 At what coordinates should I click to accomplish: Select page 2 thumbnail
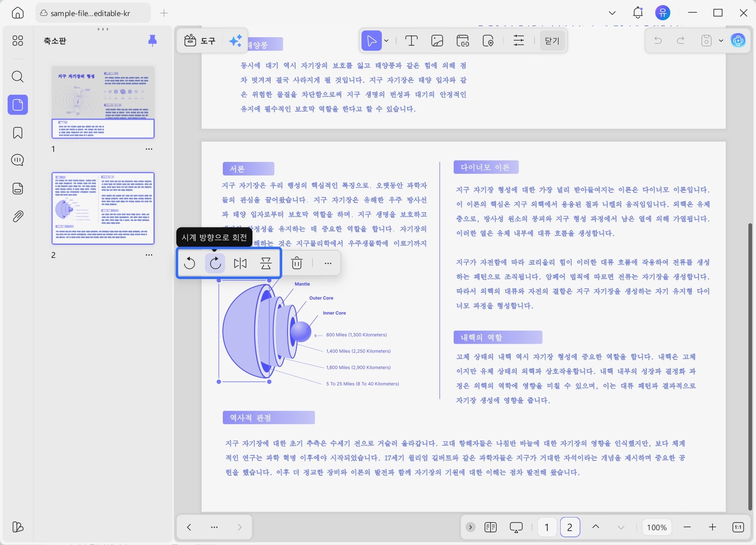pyautogui.click(x=103, y=208)
